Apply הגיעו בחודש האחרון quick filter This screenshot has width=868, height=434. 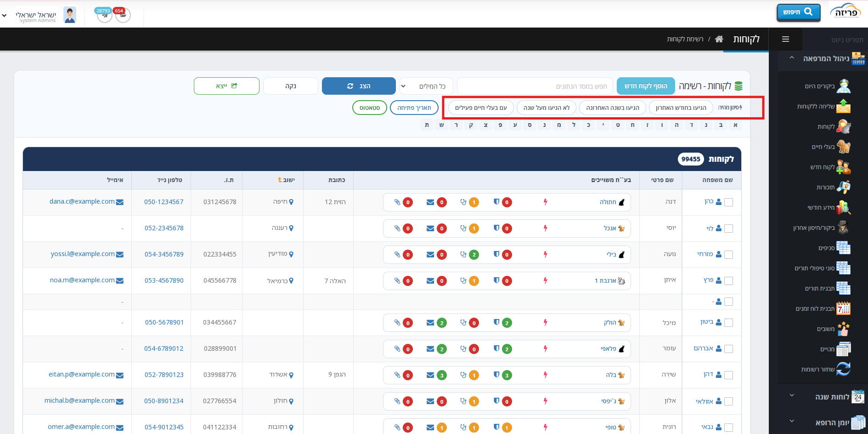pos(681,108)
